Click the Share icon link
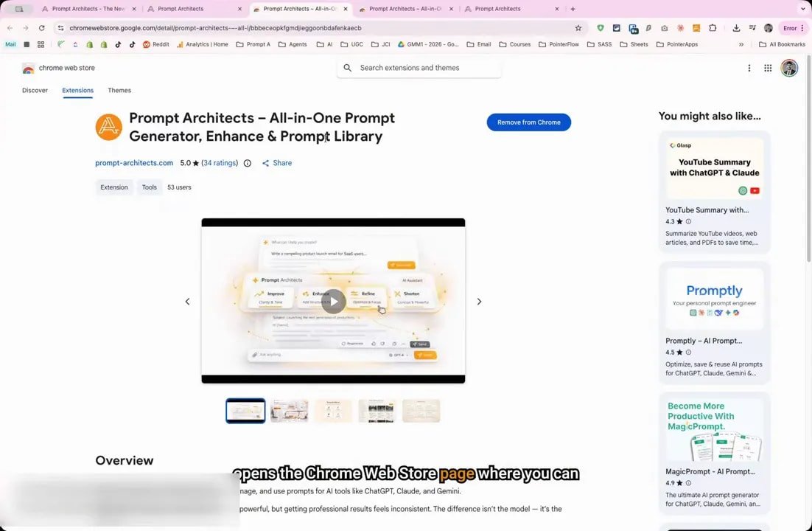Viewport: 812px width, 531px height. [277, 163]
